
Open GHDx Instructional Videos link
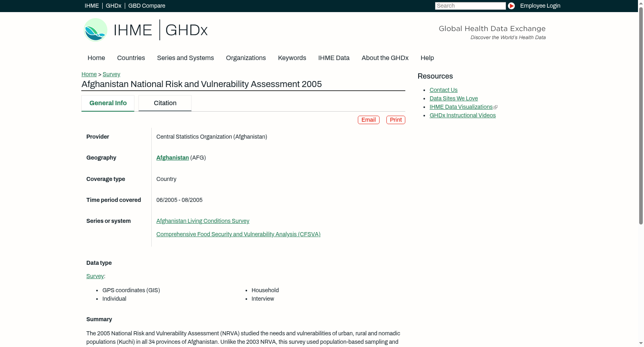click(x=462, y=115)
